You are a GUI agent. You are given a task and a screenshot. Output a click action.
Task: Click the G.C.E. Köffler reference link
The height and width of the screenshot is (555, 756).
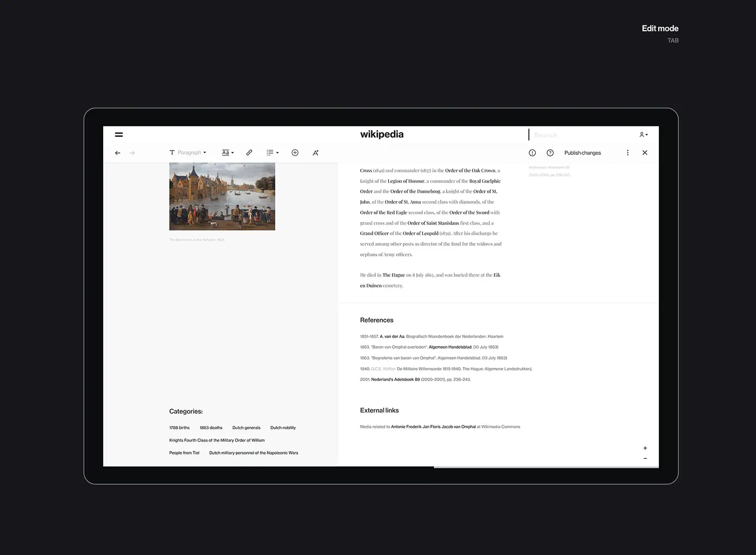(x=383, y=369)
